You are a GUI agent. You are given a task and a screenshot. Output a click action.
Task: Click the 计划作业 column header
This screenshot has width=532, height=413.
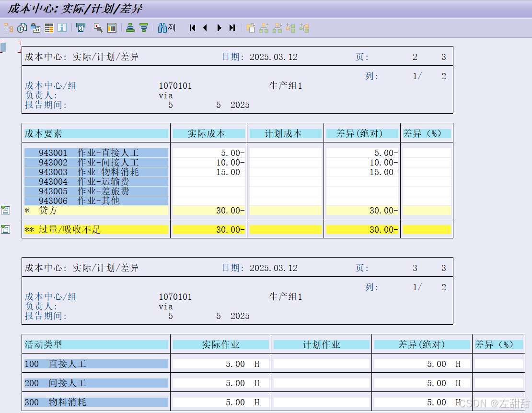coord(322,345)
